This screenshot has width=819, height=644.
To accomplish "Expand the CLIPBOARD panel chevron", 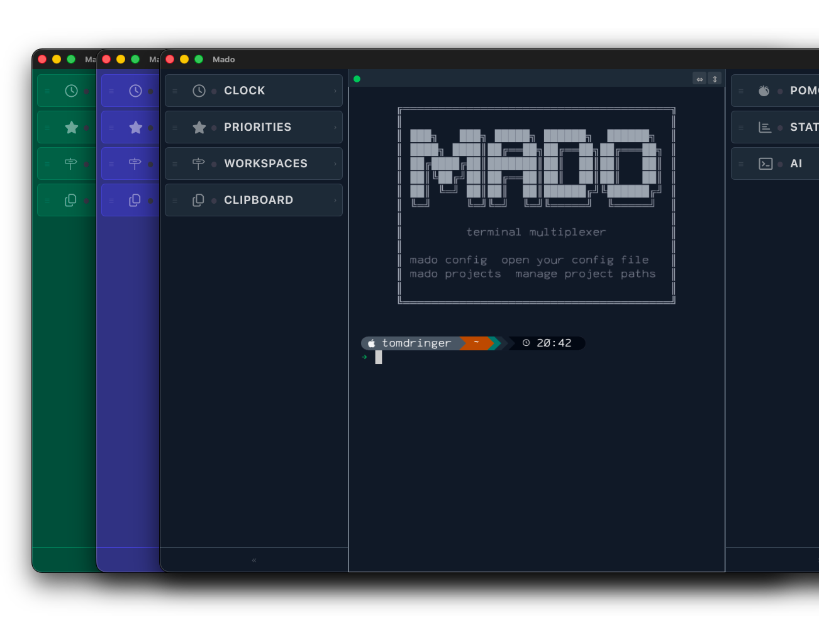I will [335, 201].
